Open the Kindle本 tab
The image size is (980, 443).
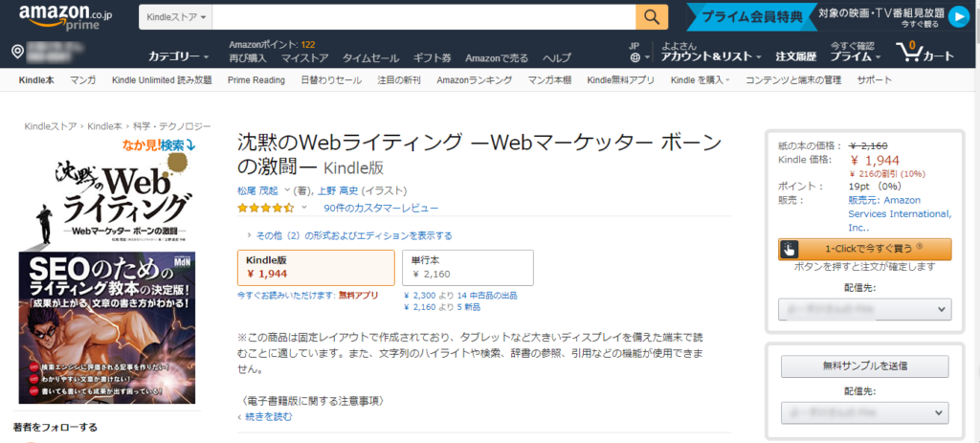click(36, 80)
